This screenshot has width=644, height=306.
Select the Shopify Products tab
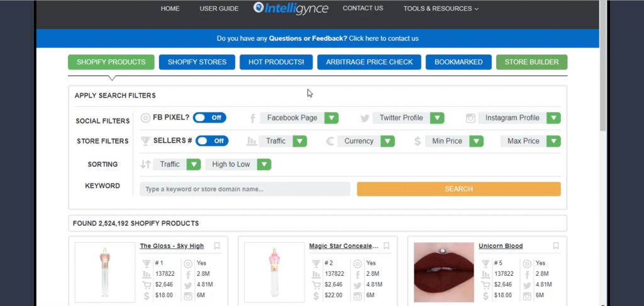[x=111, y=62]
